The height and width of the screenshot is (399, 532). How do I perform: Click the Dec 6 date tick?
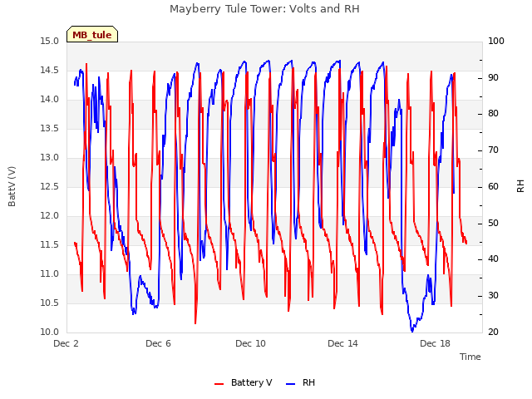158,343
